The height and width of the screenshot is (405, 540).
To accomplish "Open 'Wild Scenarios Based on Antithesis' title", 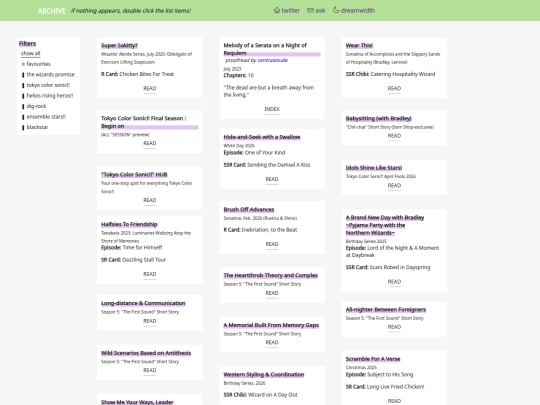I will pos(146,353).
